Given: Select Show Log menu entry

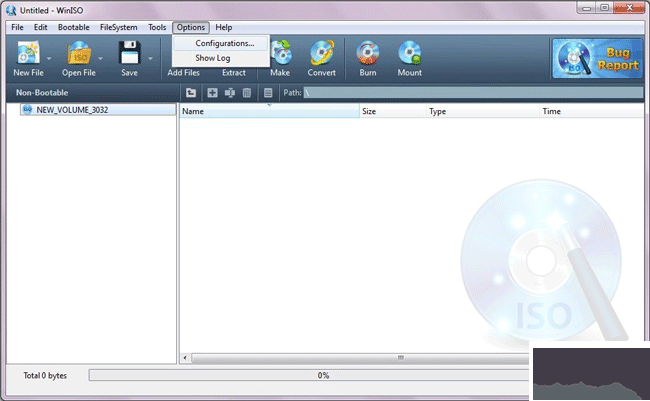Looking at the screenshot, I should pyautogui.click(x=212, y=58).
